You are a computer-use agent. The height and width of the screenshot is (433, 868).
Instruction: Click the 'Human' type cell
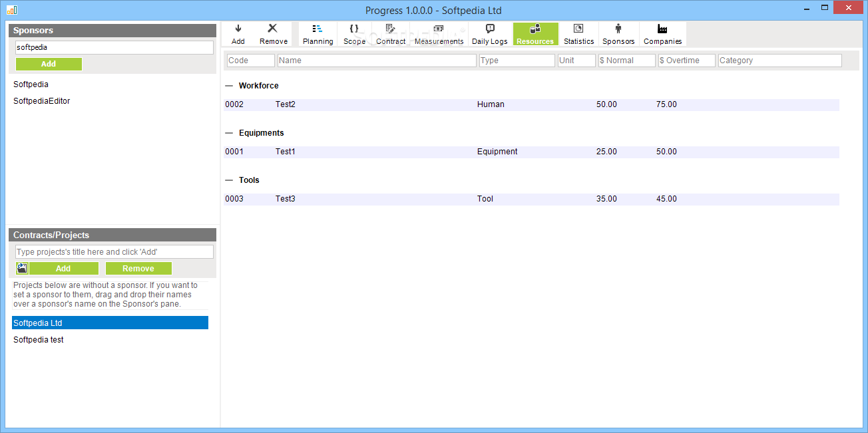[x=491, y=104]
